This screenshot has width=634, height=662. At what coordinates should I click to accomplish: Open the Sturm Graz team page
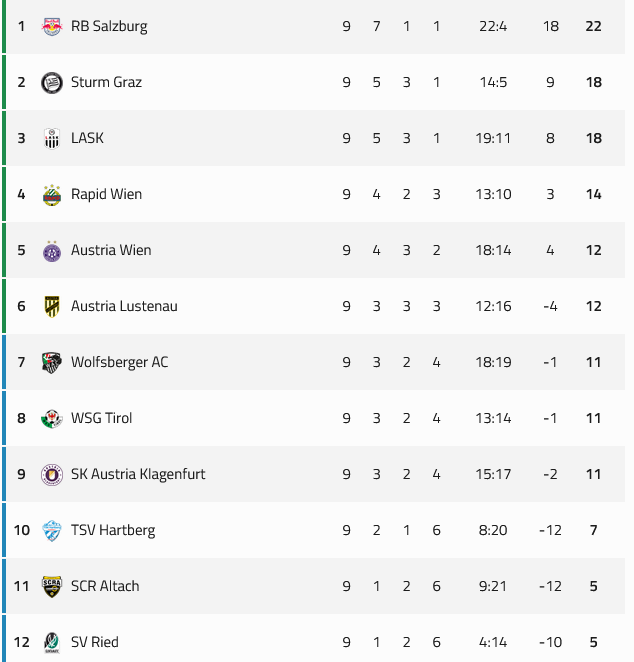click(106, 82)
